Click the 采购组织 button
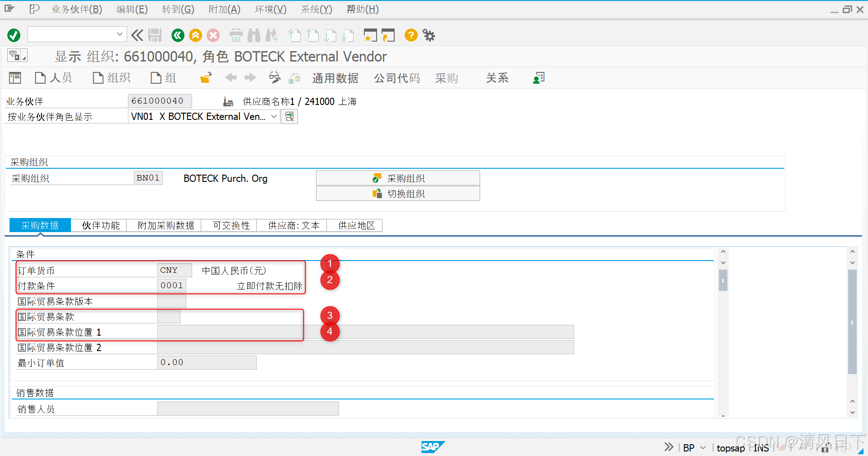 pos(398,178)
